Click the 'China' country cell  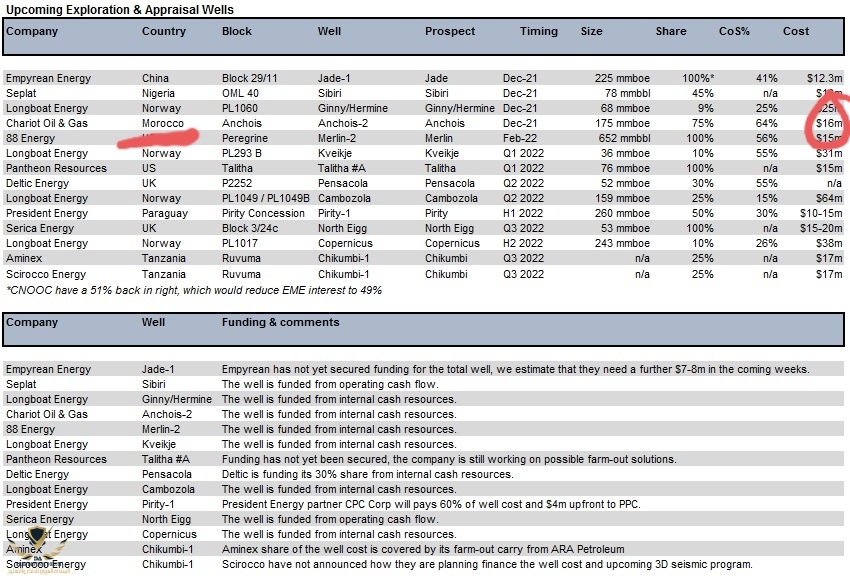coord(156,78)
